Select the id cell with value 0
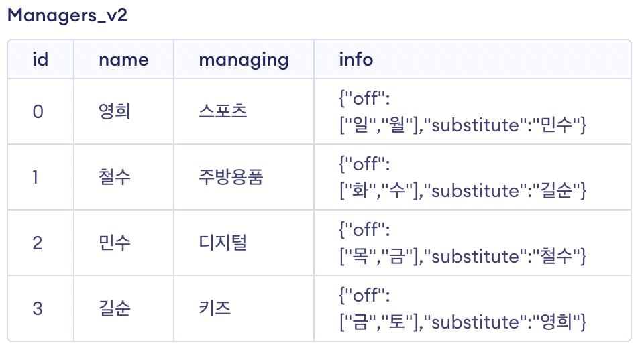The width and height of the screenshot is (644, 354). [x=38, y=111]
